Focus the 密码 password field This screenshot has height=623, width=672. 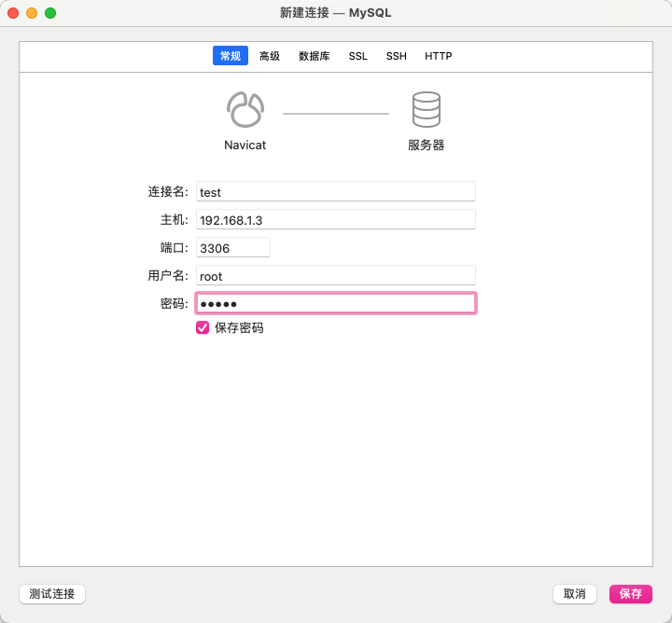point(336,304)
